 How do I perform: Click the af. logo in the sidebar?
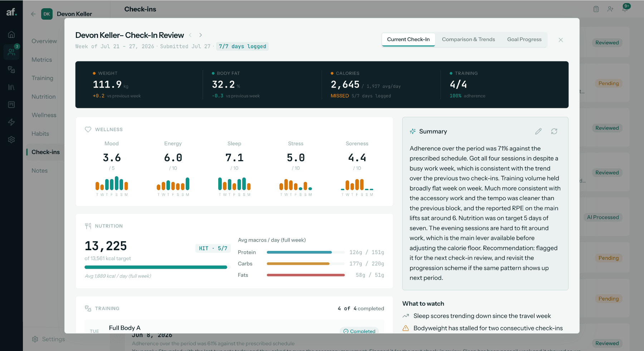(x=11, y=12)
